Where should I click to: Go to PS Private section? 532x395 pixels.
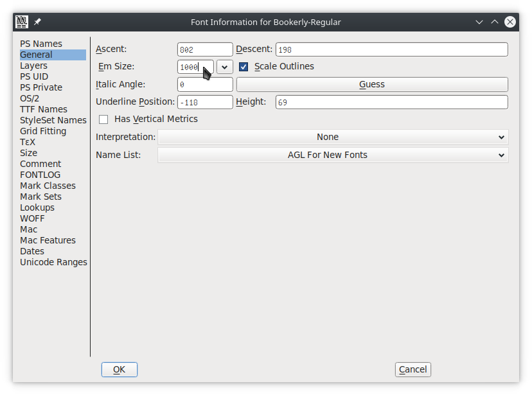(x=41, y=87)
